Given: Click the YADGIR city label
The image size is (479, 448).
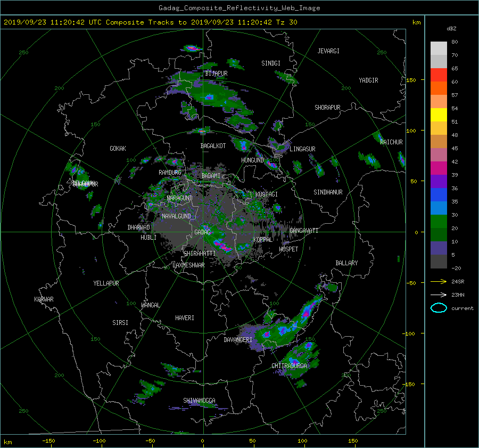Looking at the screenshot, I should coord(368,80).
